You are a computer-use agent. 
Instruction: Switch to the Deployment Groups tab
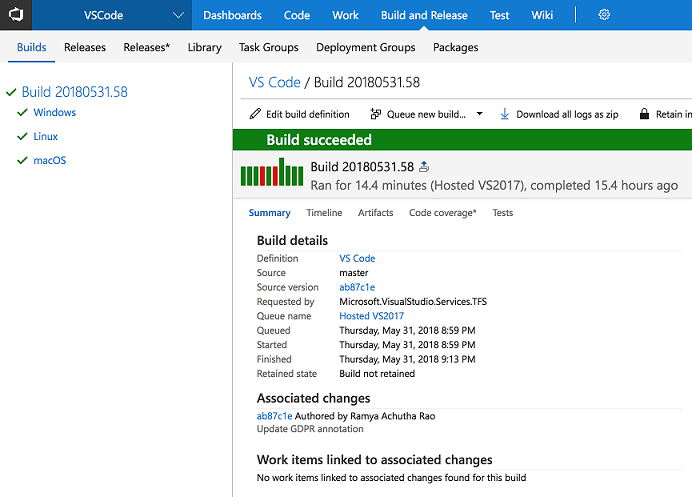pyautogui.click(x=365, y=47)
